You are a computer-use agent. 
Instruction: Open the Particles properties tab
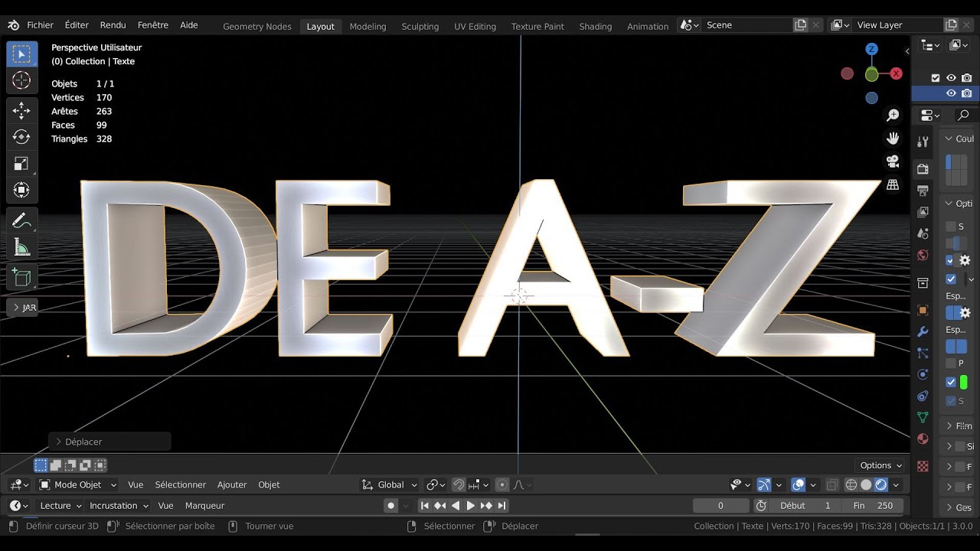tap(923, 353)
